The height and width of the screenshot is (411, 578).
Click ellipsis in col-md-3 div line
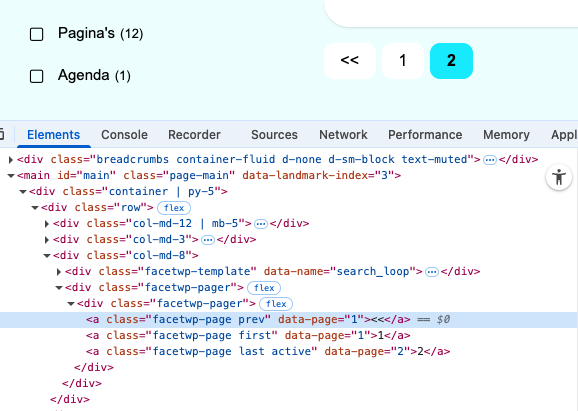208,240
